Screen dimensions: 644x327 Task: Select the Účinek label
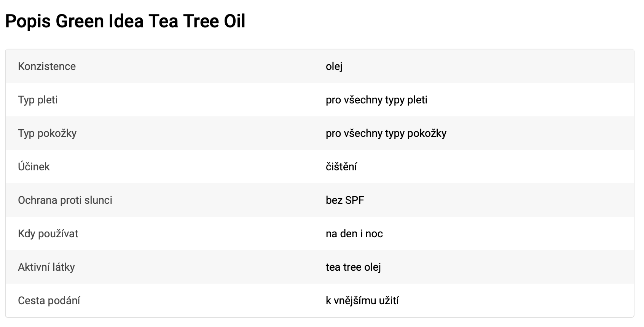(x=34, y=167)
